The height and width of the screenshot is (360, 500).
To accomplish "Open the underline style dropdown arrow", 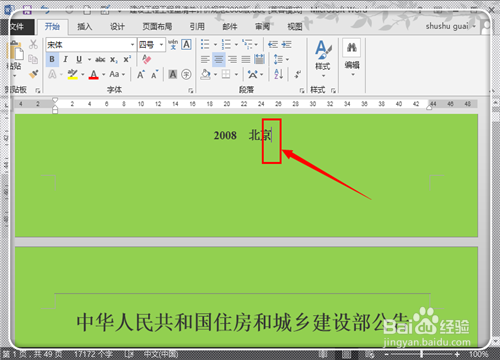I will click(x=89, y=60).
